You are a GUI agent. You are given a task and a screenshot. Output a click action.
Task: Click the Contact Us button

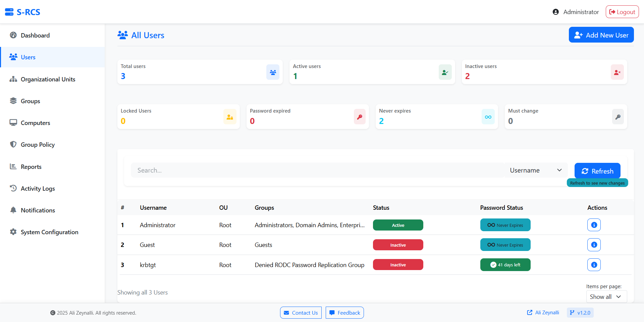click(301, 313)
